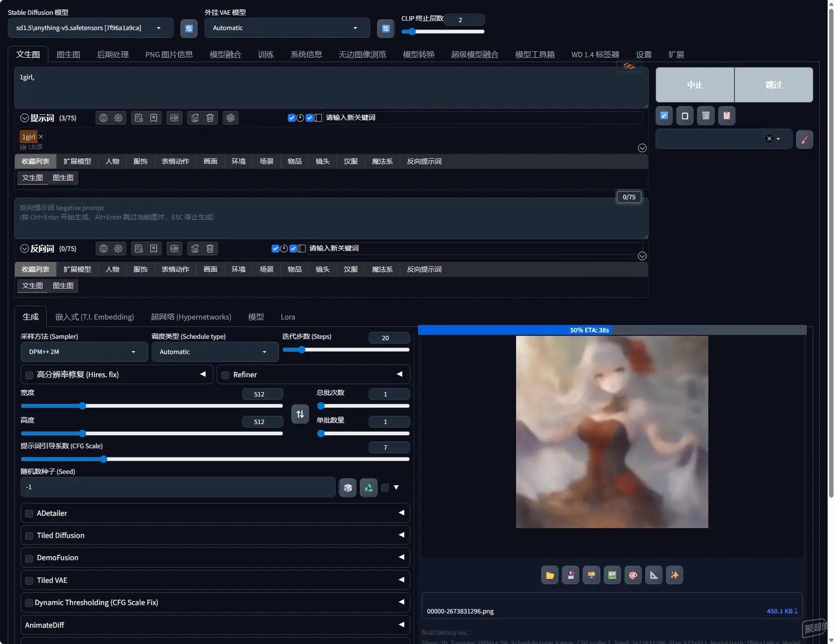This screenshot has height=644, width=835.
Task: Click the clipboard icon under 跳过 button
Action: pos(727,116)
